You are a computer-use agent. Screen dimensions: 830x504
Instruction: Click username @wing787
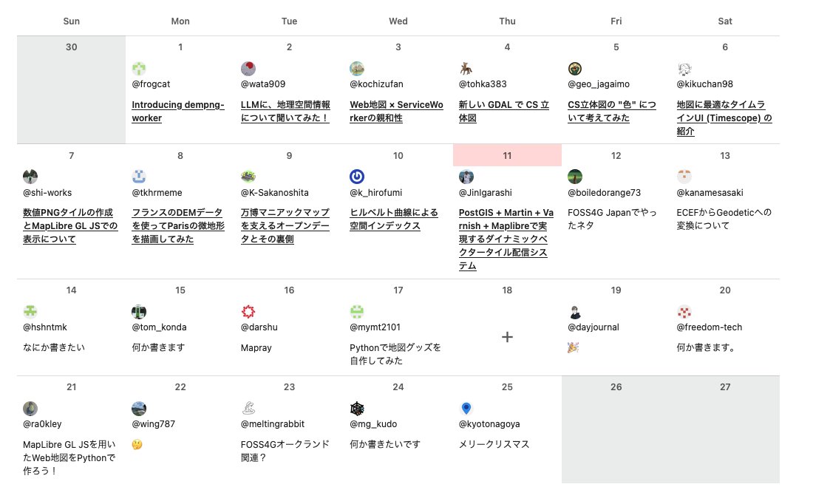[154, 424]
